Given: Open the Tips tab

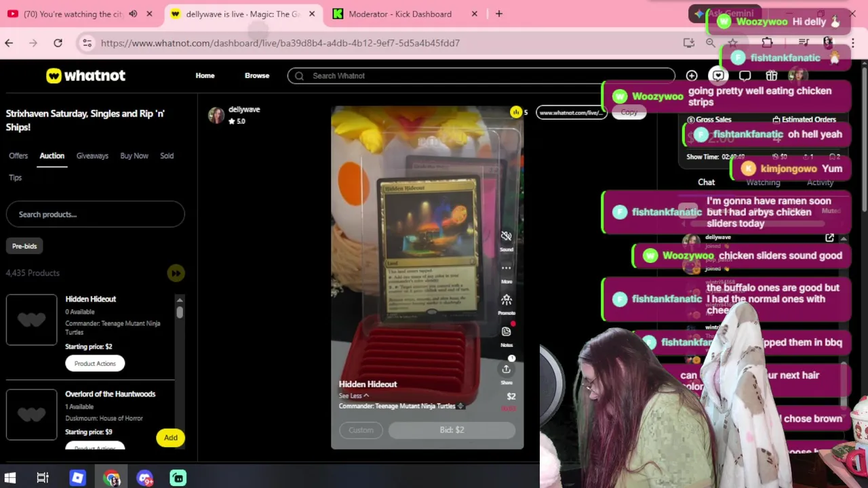Looking at the screenshot, I should click(x=15, y=178).
